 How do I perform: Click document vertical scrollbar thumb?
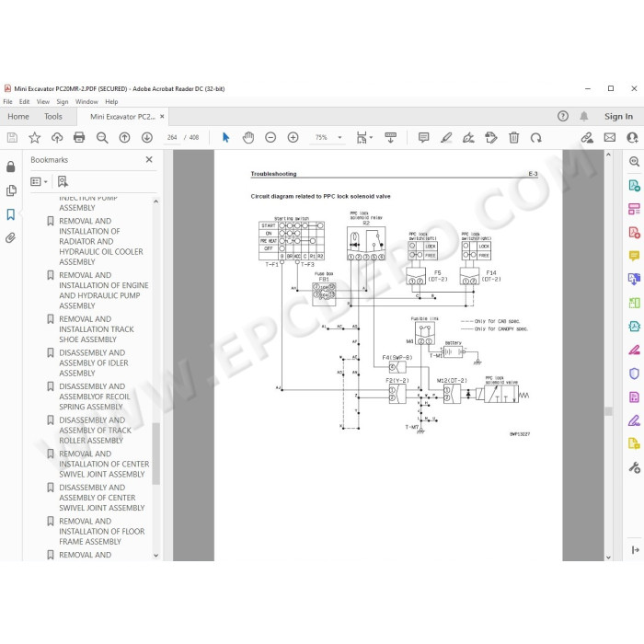[x=608, y=411]
